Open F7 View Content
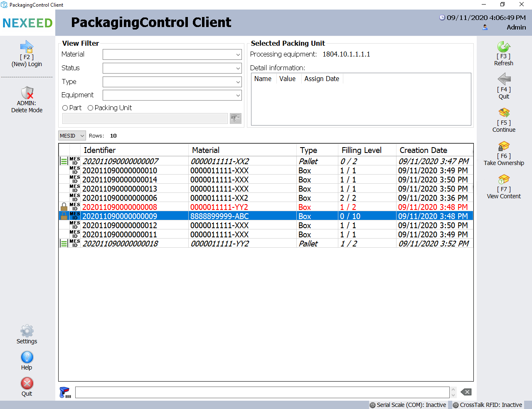 (504, 179)
